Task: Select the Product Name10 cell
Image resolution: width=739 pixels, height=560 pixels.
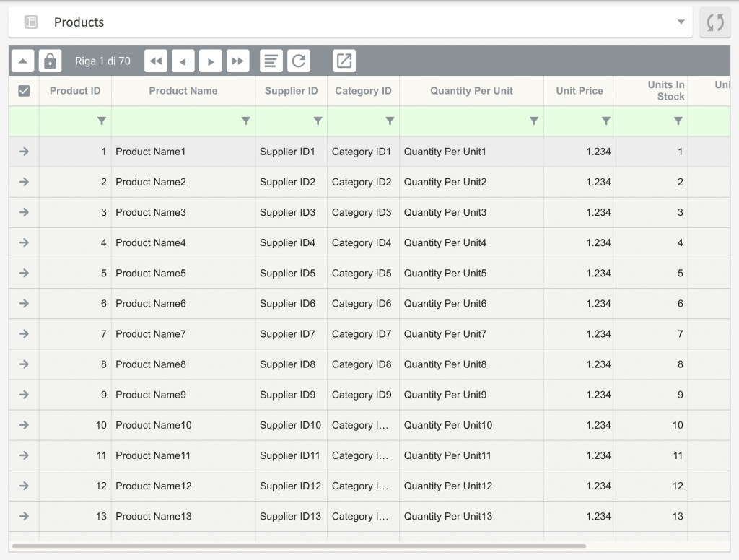Action: pos(183,425)
